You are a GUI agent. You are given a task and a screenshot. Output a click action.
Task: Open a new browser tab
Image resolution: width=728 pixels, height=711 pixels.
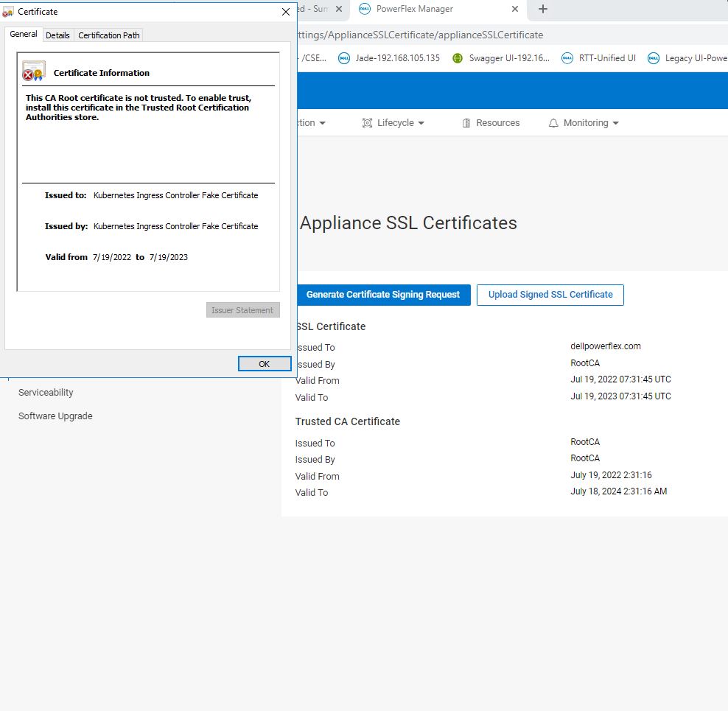(x=543, y=9)
